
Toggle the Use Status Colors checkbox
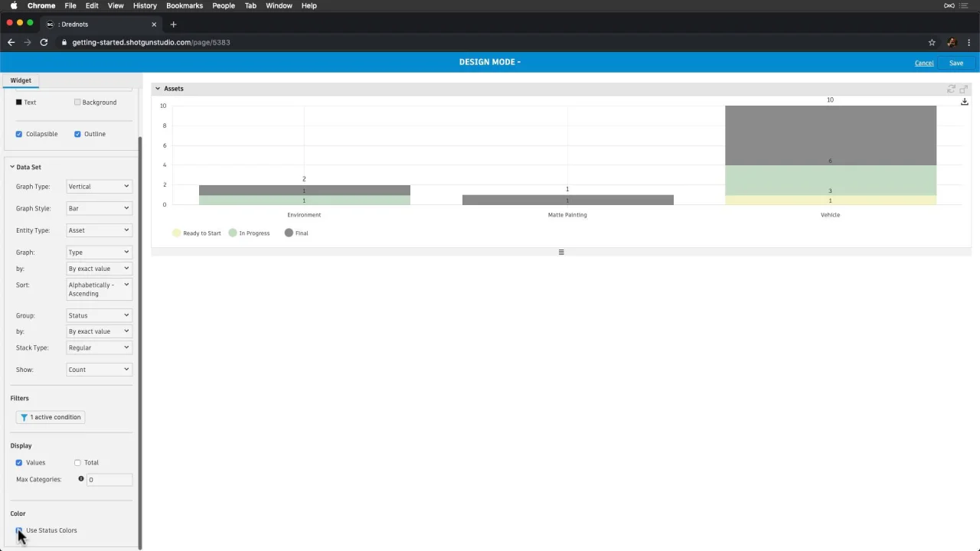(19, 530)
